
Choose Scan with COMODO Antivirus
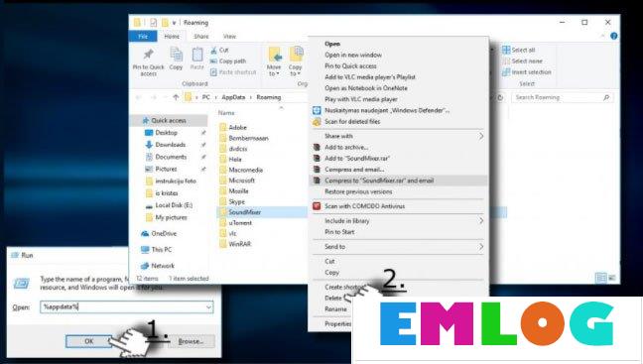pyautogui.click(x=364, y=206)
